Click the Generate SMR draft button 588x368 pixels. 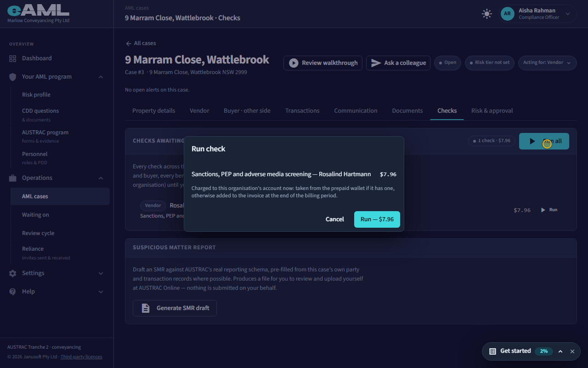click(x=175, y=308)
